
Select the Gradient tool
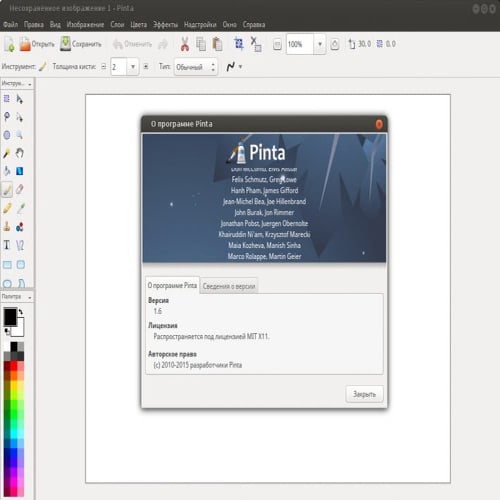tap(20, 171)
